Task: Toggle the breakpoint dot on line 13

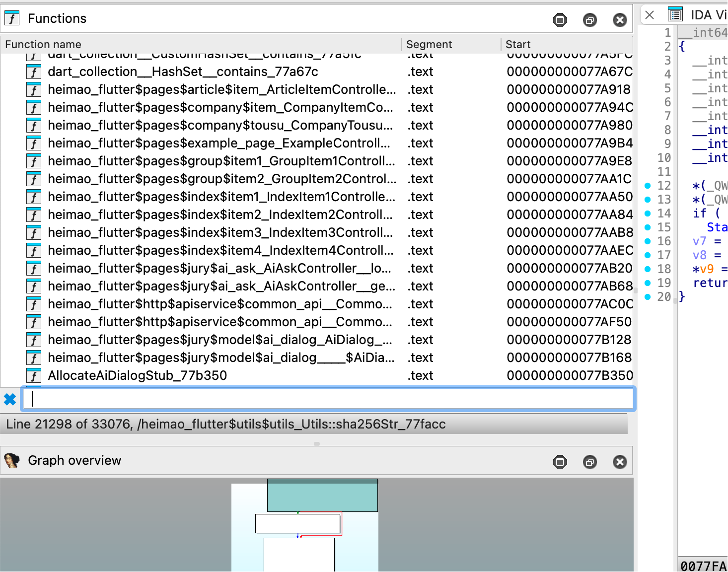Action: [648, 200]
